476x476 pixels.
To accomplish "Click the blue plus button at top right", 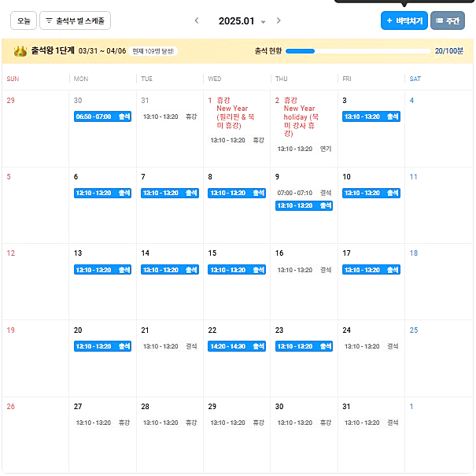I will [x=404, y=20].
